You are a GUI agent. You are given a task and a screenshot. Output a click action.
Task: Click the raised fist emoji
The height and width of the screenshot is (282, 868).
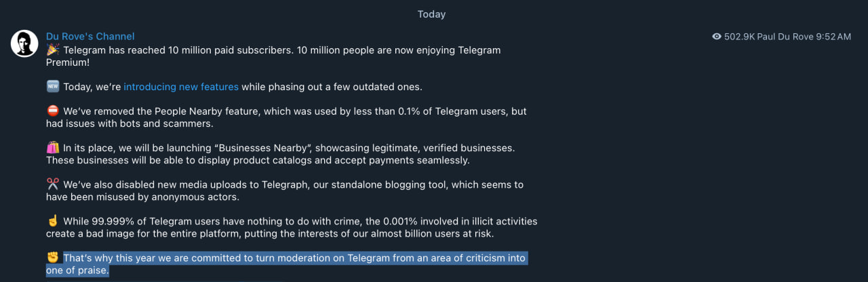tap(53, 258)
